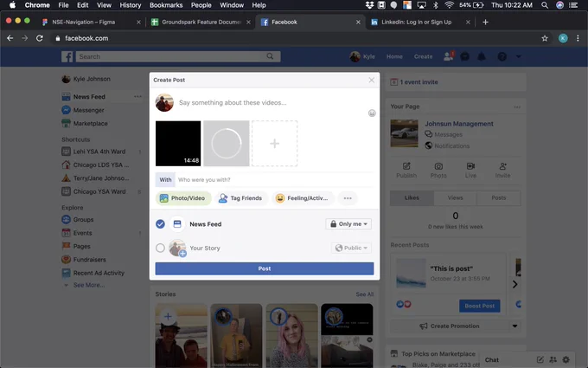This screenshot has height=368, width=588.
Task: Click Create Promotion button
Action: click(450, 326)
